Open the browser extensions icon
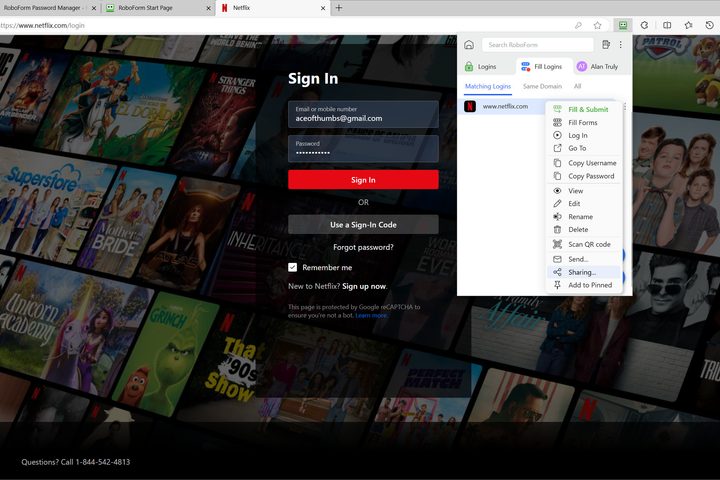 click(644, 25)
